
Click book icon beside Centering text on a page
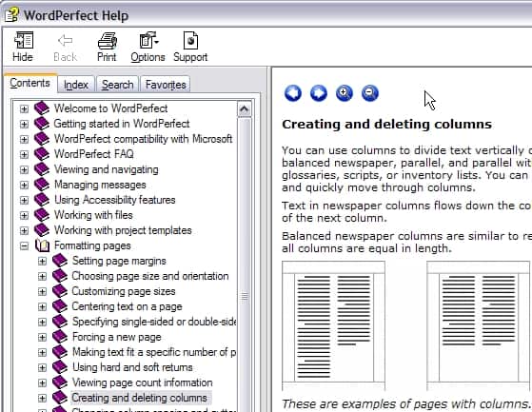pos(60,306)
